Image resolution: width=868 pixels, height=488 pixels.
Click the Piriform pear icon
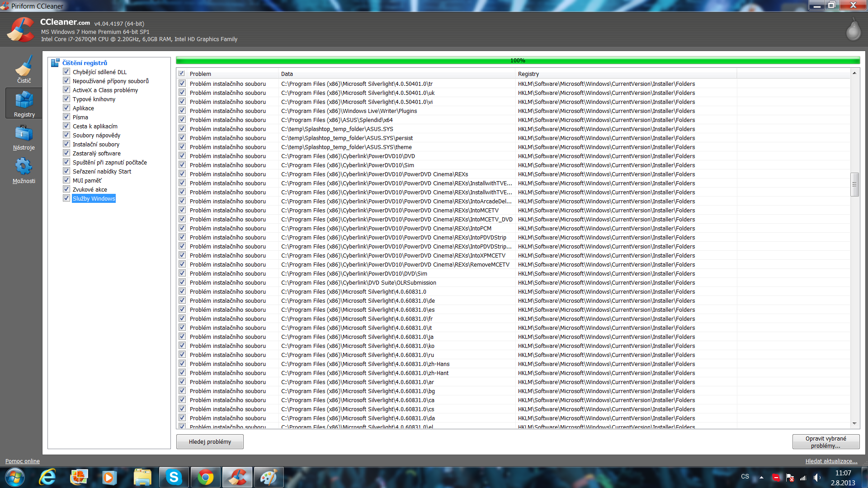(853, 29)
